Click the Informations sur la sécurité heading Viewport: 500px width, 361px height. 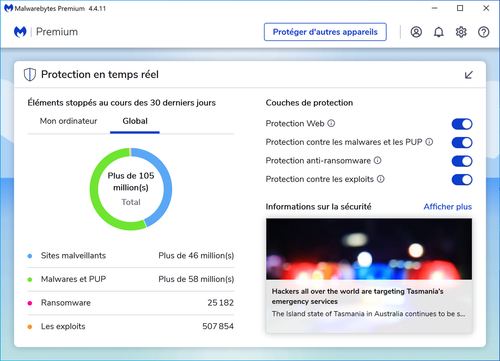click(x=318, y=207)
